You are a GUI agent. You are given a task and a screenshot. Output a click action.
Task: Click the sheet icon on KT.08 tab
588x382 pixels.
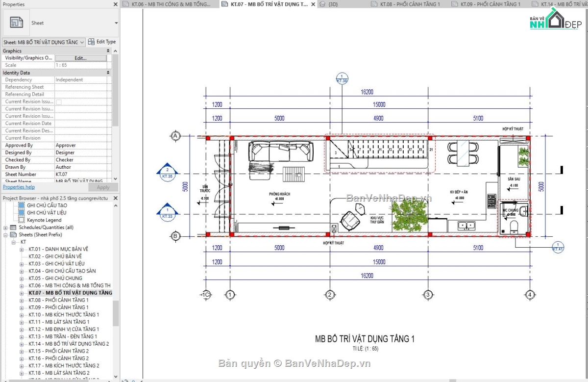click(x=374, y=4)
